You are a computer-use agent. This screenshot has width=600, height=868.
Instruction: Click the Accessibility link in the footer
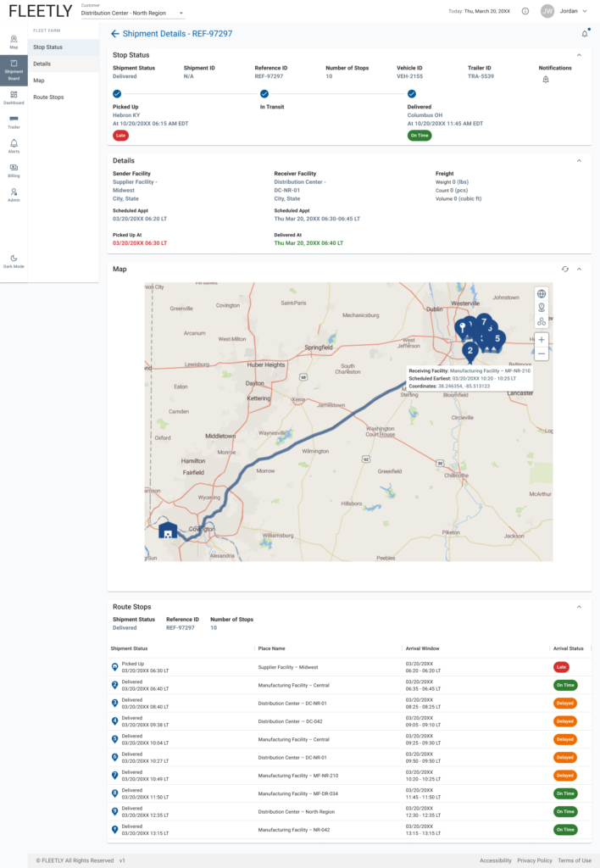tap(496, 860)
